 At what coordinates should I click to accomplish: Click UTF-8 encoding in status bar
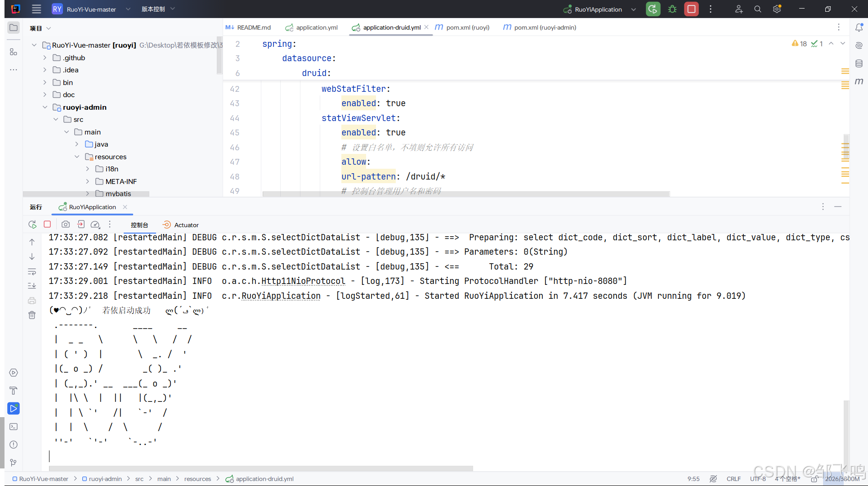coord(758,479)
